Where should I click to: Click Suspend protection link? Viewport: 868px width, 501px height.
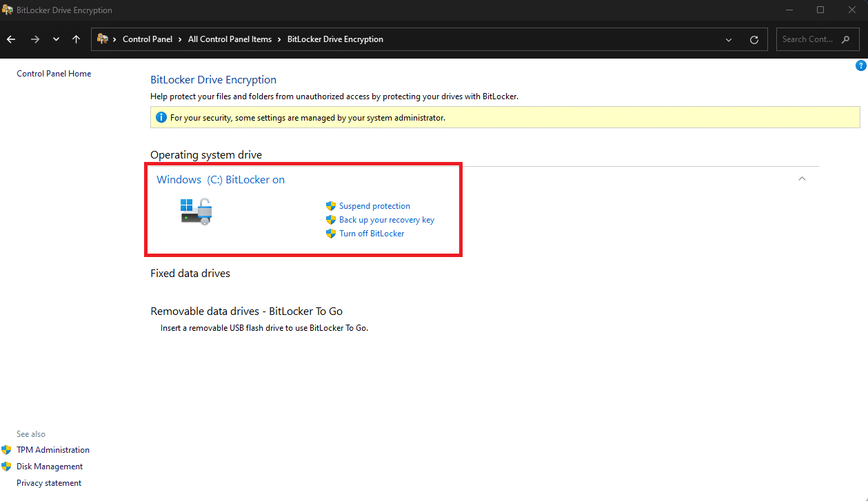point(374,206)
